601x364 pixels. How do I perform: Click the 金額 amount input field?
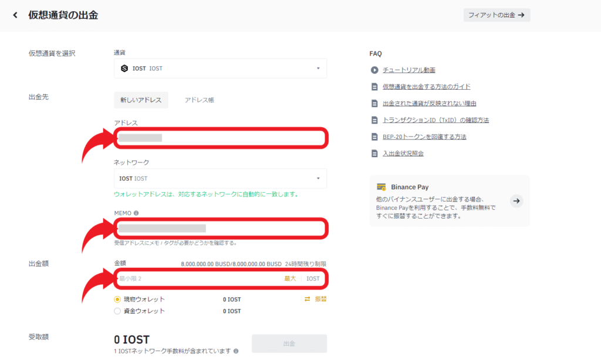click(x=221, y=278)
